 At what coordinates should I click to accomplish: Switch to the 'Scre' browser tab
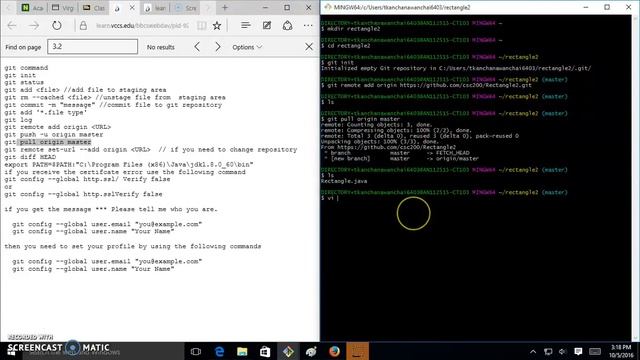pos(186,8)
